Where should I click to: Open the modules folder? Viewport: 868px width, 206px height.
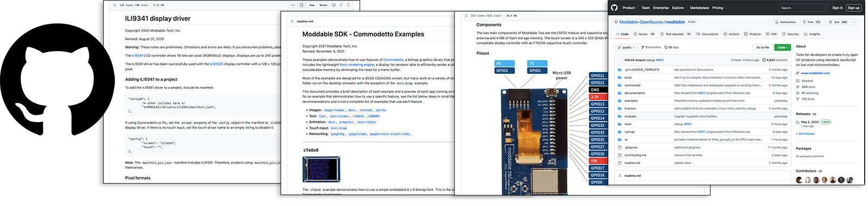tap(630, 116)
